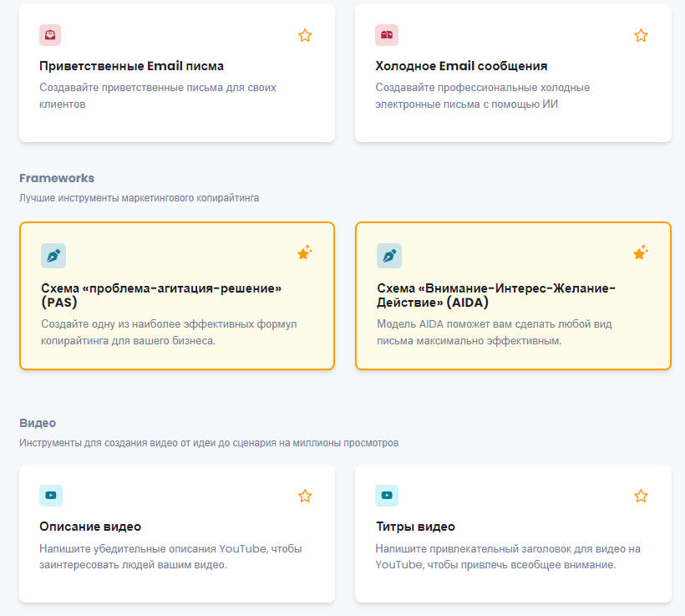685x616 pixels.
Task: Click the AIDA framework pen icon
Action: [389, 256]
